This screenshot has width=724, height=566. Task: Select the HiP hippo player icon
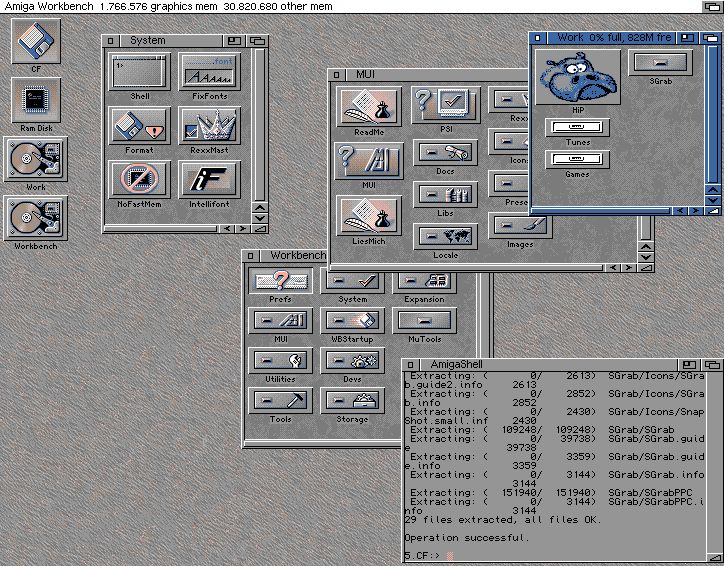pos(577,78)
